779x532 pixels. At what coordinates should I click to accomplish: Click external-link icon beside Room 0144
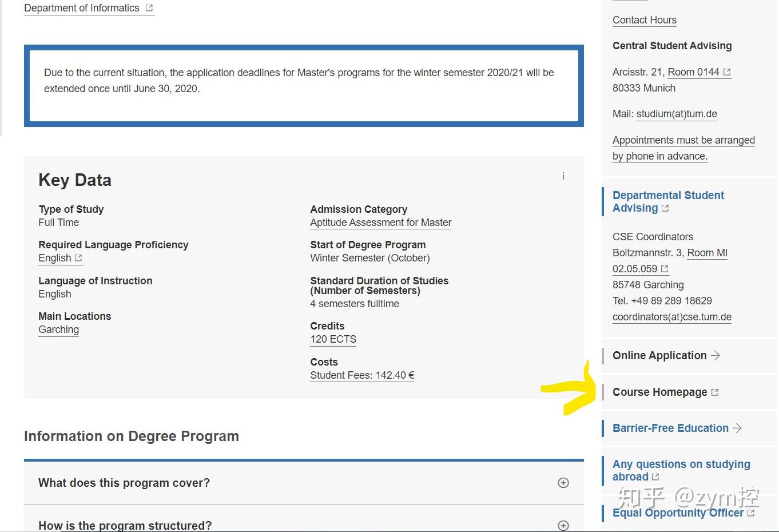[x=727, y=72]
